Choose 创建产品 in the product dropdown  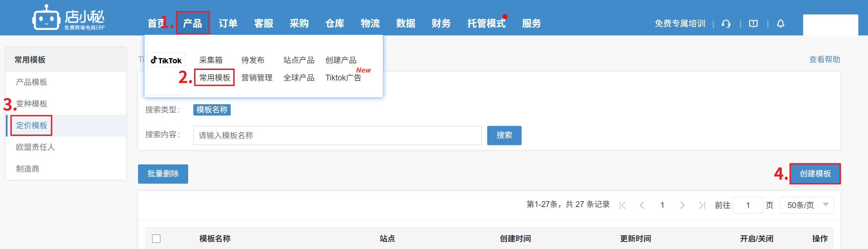(x=341, y=60)
